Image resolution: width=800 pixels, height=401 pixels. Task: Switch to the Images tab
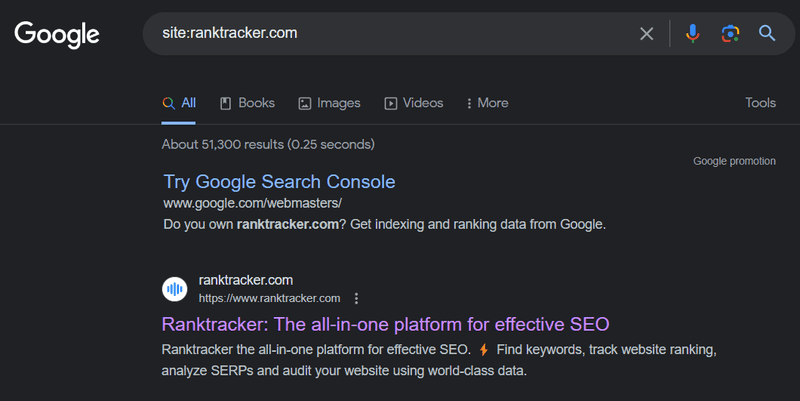point(329,103)
